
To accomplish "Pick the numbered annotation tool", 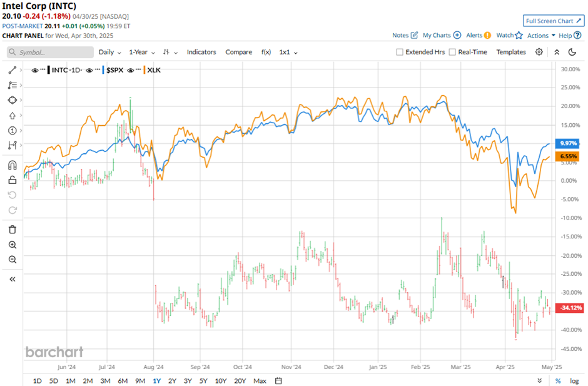I will (x=13, y=130).
